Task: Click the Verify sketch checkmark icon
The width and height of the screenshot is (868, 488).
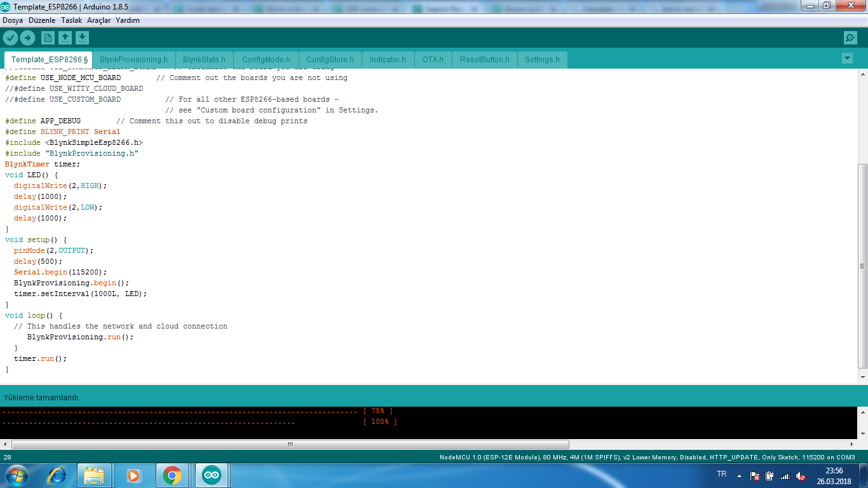Action: pyautogui.click(x=10, y=38)
